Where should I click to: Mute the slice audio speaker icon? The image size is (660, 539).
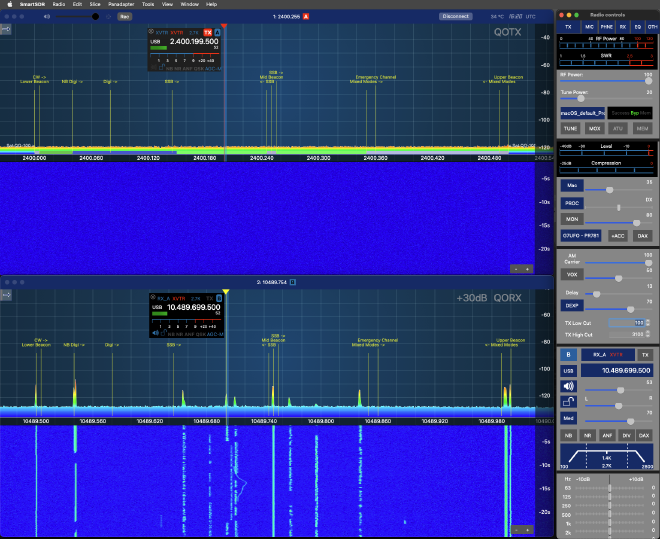568,385
